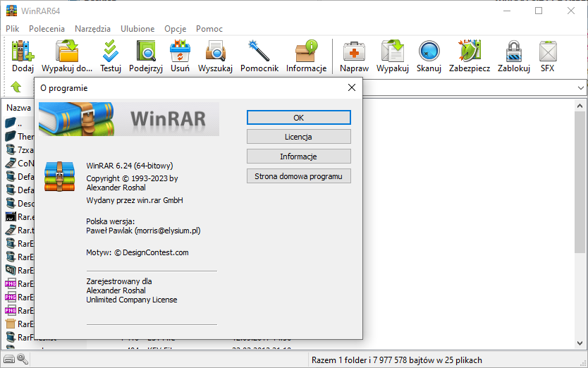This screenshot has height=368, width=588.
Task: Open the Ulubione menu
Action: point(137,29)
